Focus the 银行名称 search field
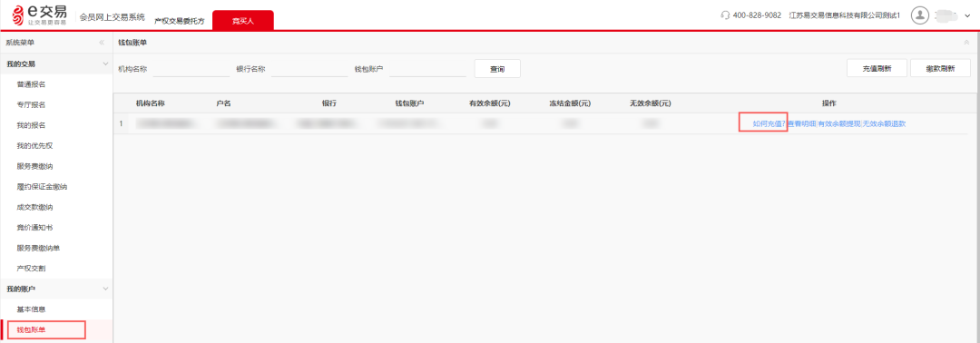 click(309, 69)
